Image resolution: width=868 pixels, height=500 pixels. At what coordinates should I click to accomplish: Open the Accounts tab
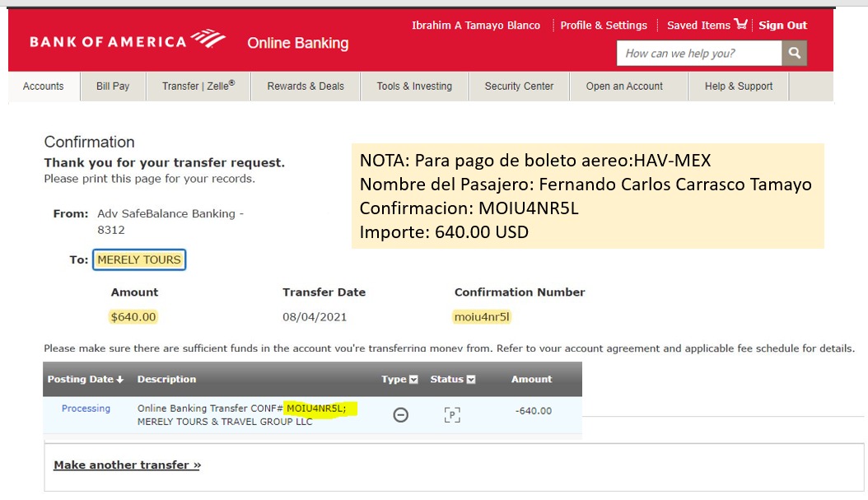click(43, 86)
